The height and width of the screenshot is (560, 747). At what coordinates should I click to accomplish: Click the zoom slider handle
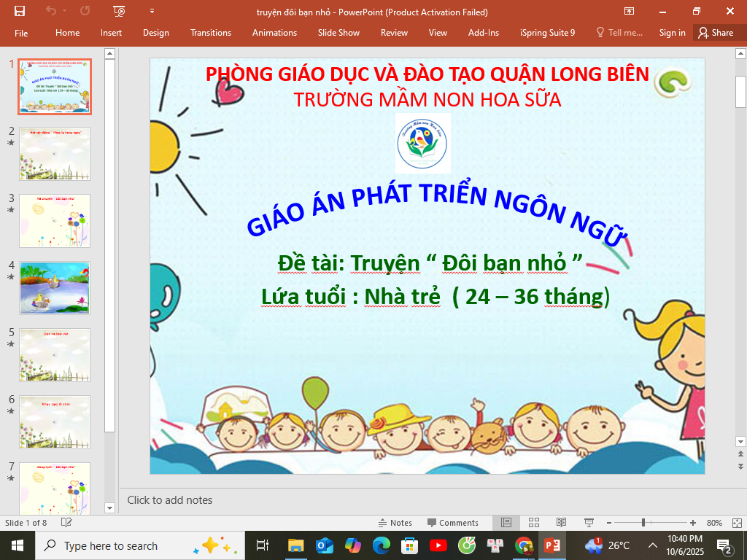pyautogui.click(x=643, y=523)
